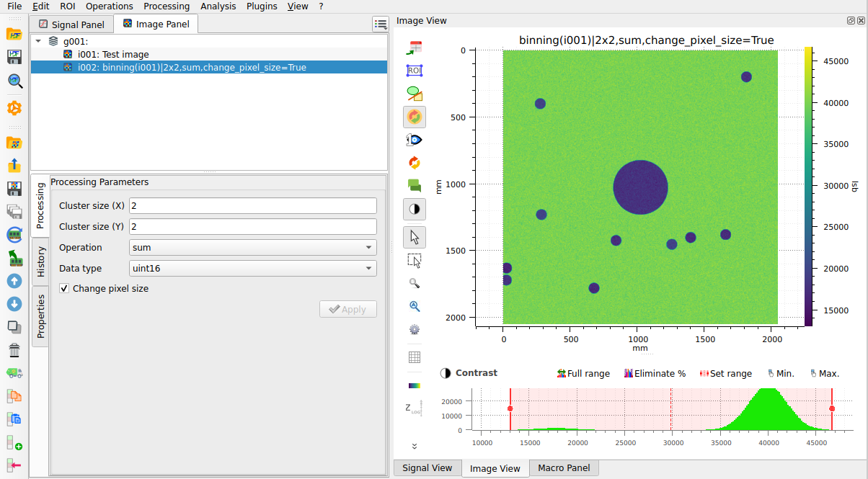This screenshot has height=479, width=868.
Task: Click the magnifier browse HDF5 icon
Action: tap(14, 81)
